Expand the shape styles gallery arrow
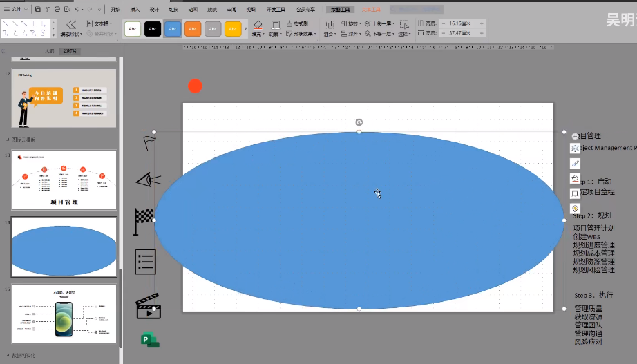Viewport: 637px width, 364px height. 245,29
